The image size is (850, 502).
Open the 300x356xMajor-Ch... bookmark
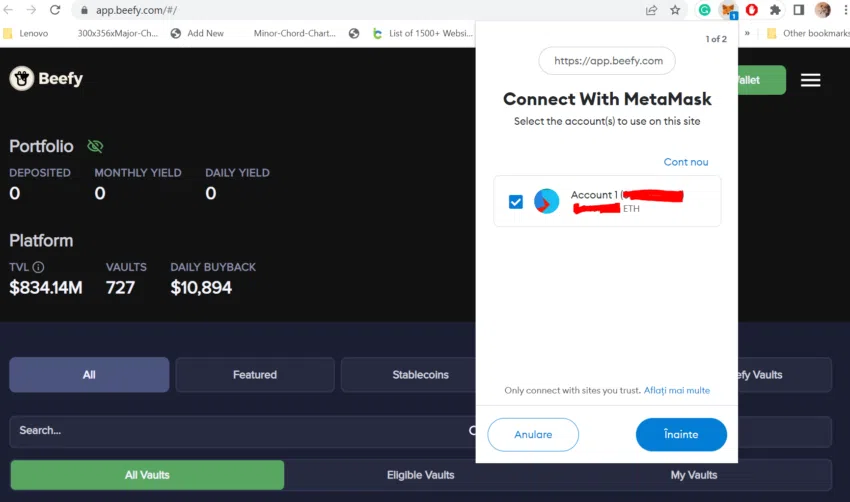pos(117,33)
